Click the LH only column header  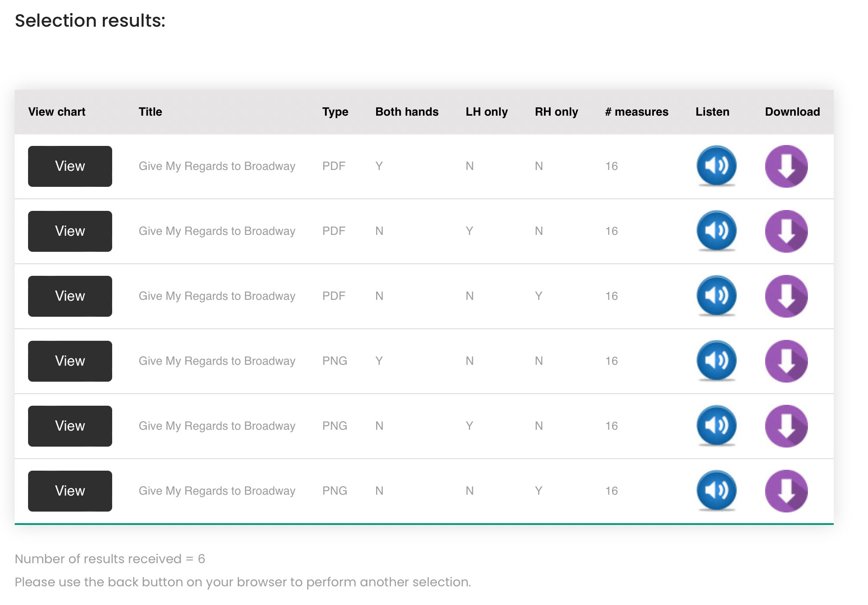(x=487, y=111)
